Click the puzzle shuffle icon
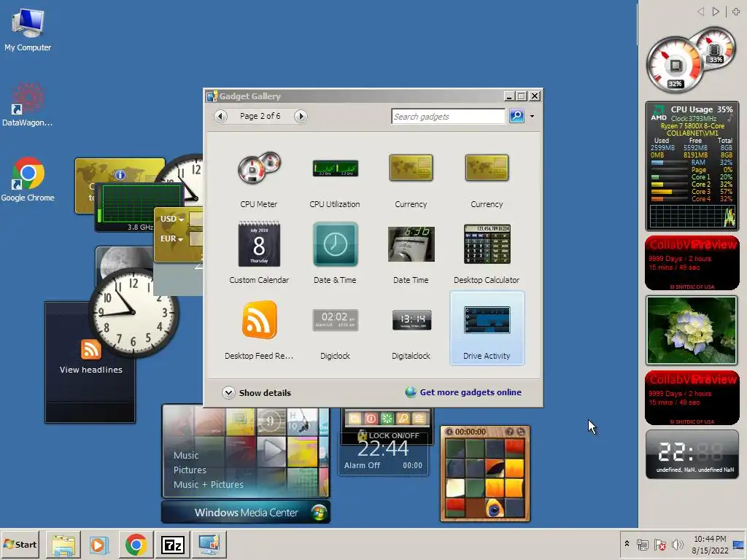This screenshot has height=560, width=747. [x=521, y=432]
